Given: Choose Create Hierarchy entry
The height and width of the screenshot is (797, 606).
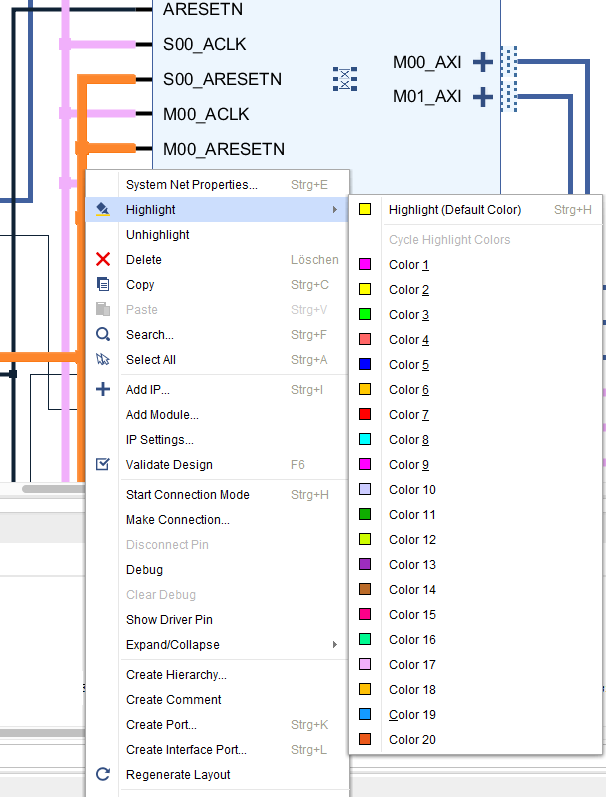Looking at the screenshot, I should point(218,675).
